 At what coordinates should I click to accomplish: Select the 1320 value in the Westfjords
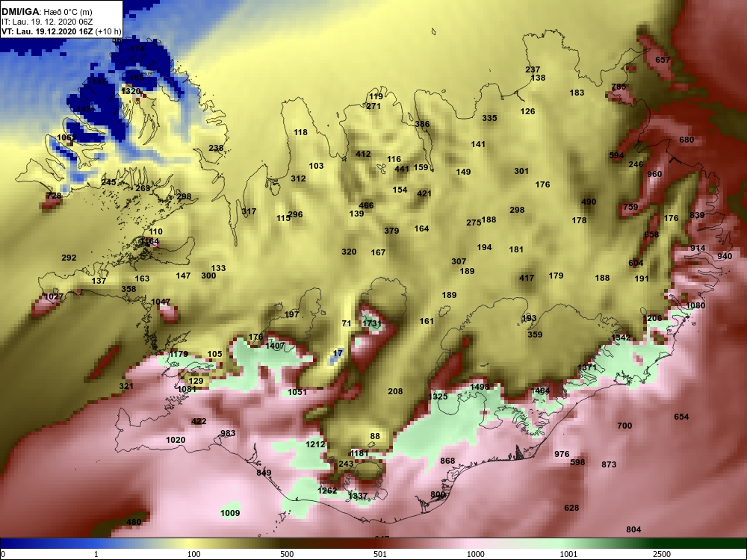pyautogui.click(x=131, y=91)
